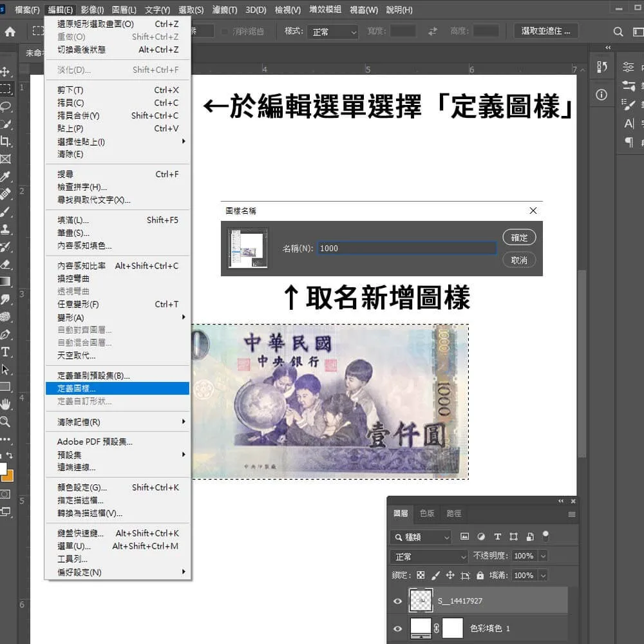Select the Lasso tool
Image resolution: width=644 pixels, height=644 pixels.
(5, 106)
